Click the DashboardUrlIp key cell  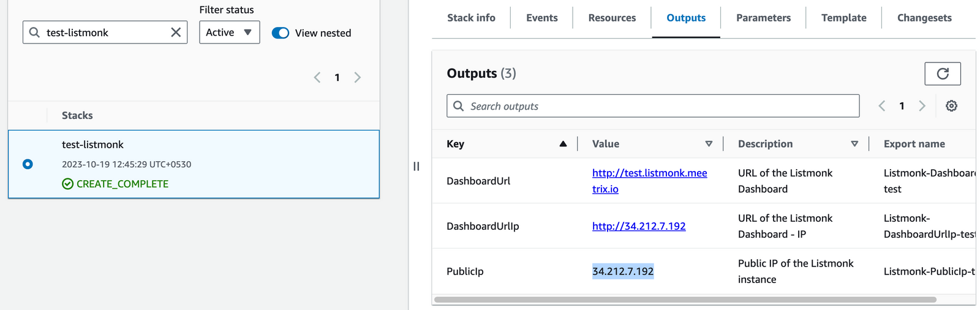[x=483, y=226]
